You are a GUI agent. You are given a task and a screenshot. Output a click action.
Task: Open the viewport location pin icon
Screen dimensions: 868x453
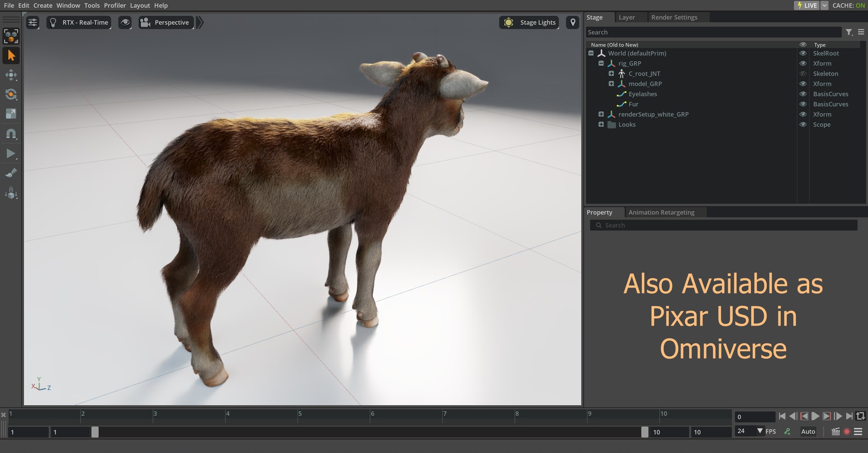click(573, 22)
